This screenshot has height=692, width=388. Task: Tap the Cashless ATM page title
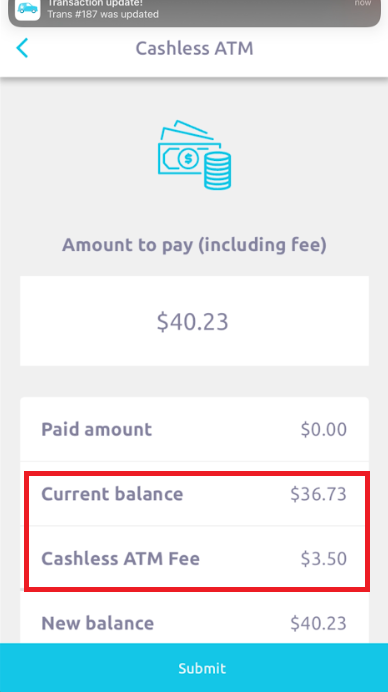click(x=194, y=48)
